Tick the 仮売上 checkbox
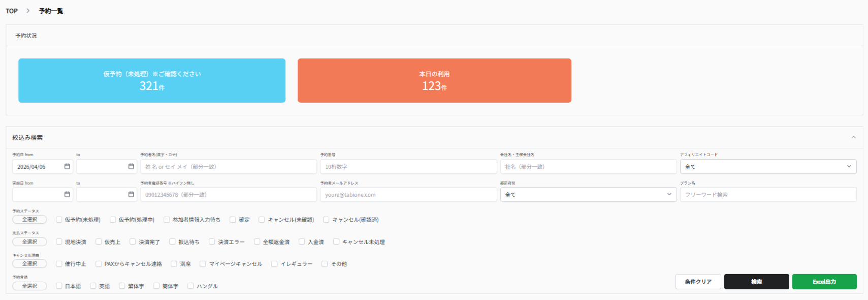This screenshot has width=868, height=300. (x=99, y=242)
